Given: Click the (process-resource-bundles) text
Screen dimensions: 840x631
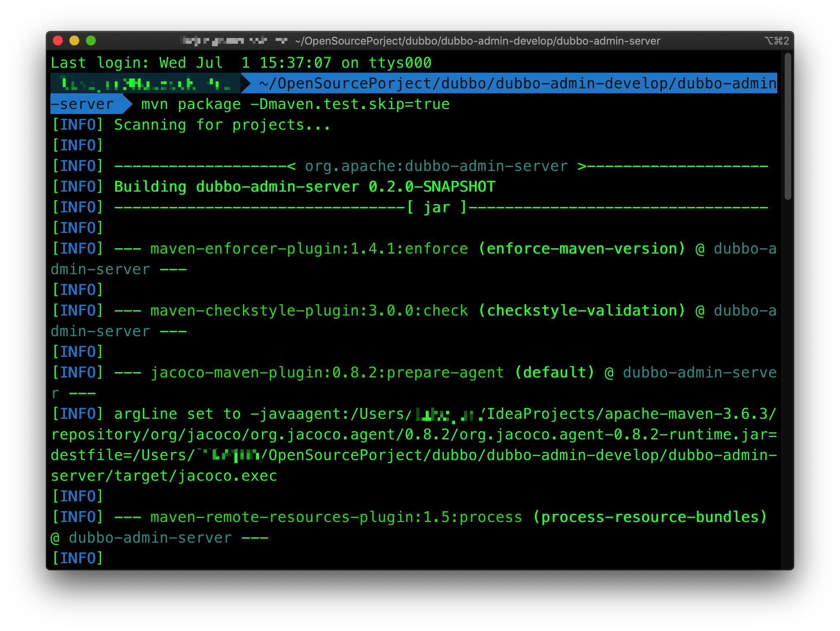Looking at the screenshot, I should [x=649, y=517].
